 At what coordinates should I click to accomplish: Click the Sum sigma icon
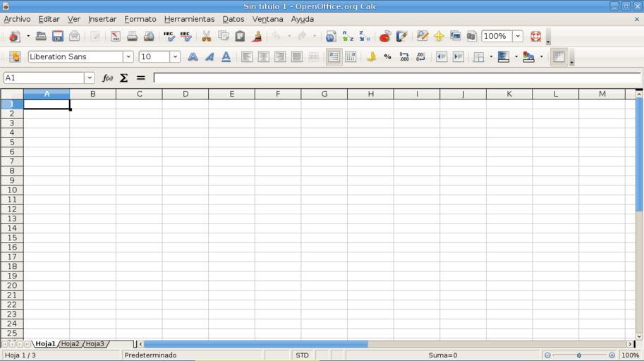click(x=124, y=78)
